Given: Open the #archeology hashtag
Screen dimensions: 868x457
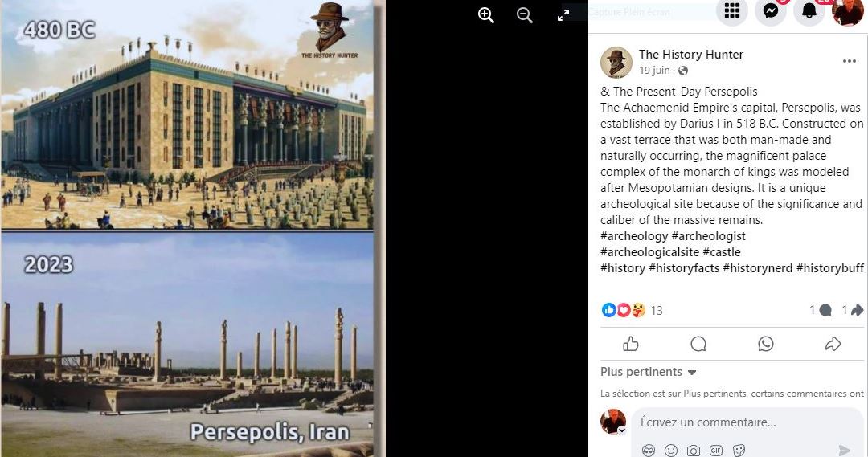Looking at the screenshot, I should (634, 236).
